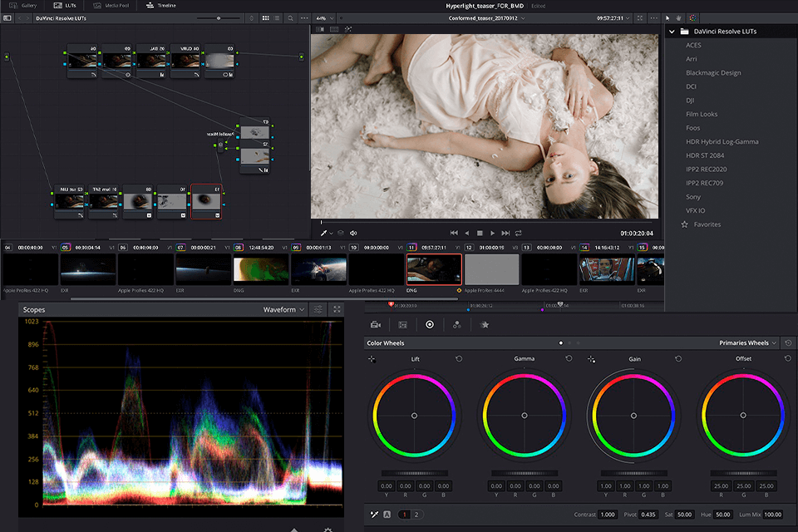This screenshot has width=798, height=532.
Task: Click the LUT thumbnail size slider
Action: (x=219, y=18)
